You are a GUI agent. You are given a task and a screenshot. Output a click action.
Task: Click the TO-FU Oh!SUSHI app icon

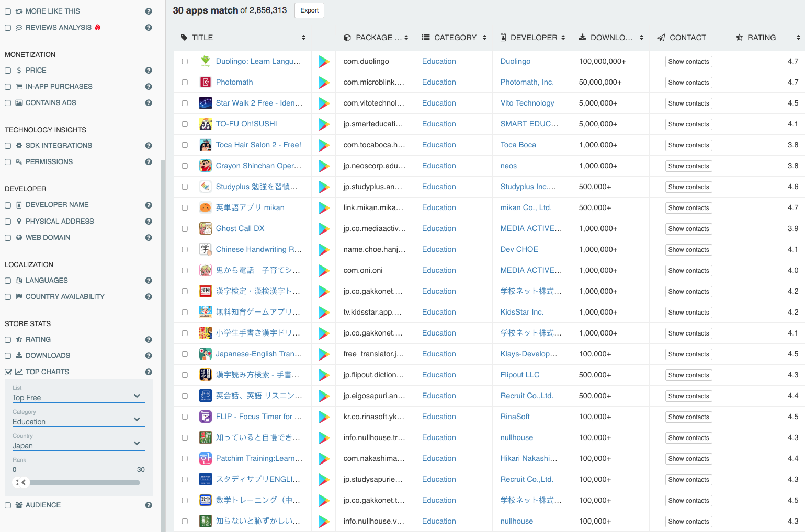click(x=206, y=124)
